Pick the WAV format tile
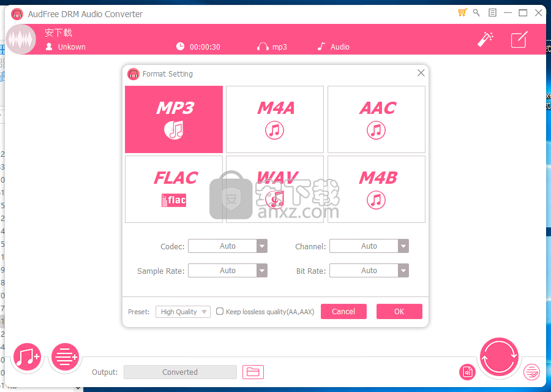 pyautogui.click(x=275, y=189)
